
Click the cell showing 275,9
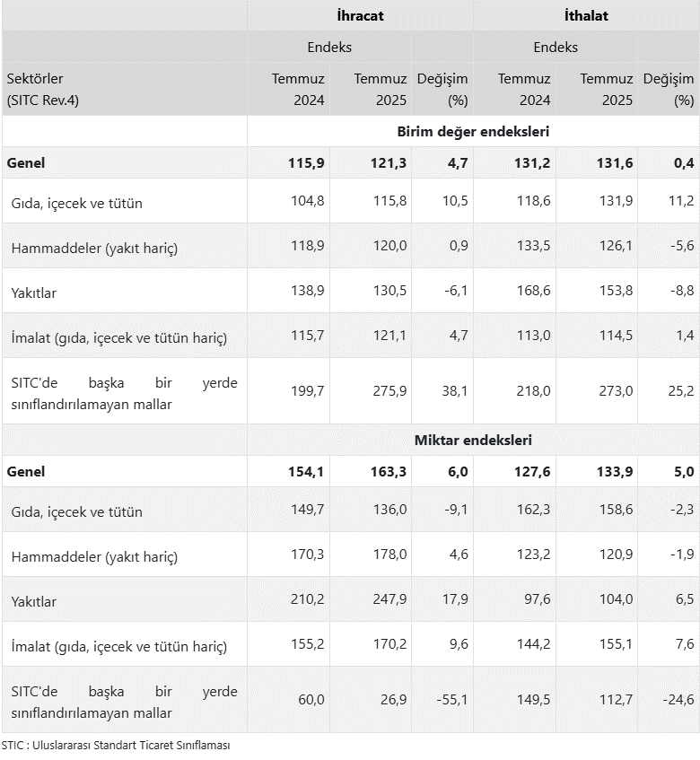coord(389,391)
